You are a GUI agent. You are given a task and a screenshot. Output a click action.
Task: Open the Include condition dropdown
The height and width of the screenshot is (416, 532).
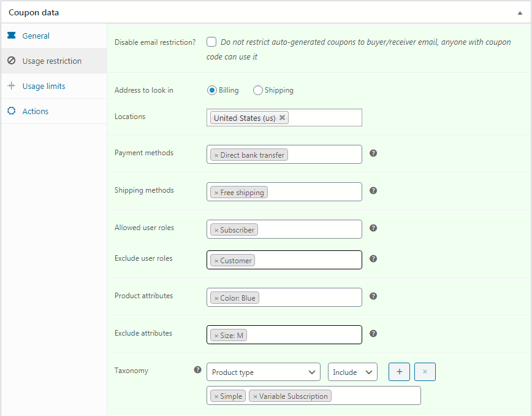(x=352, y=372)
